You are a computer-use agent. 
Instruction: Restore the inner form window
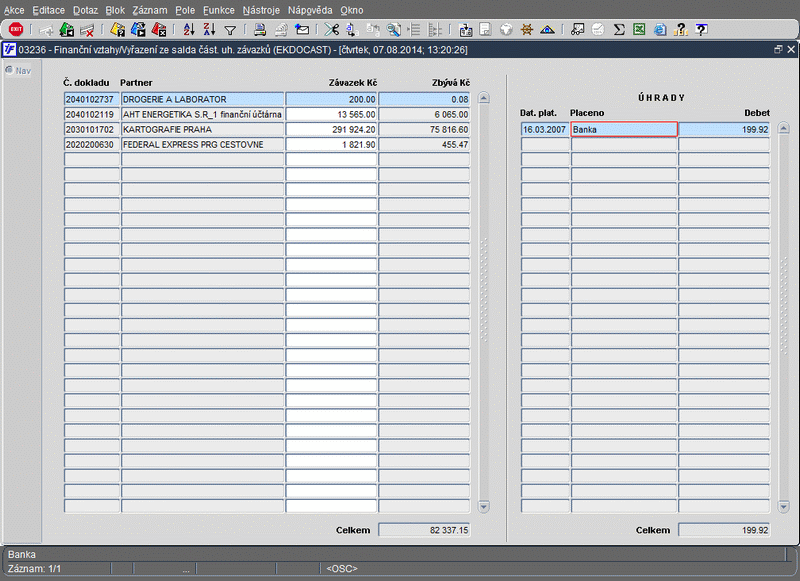[778, 49]
